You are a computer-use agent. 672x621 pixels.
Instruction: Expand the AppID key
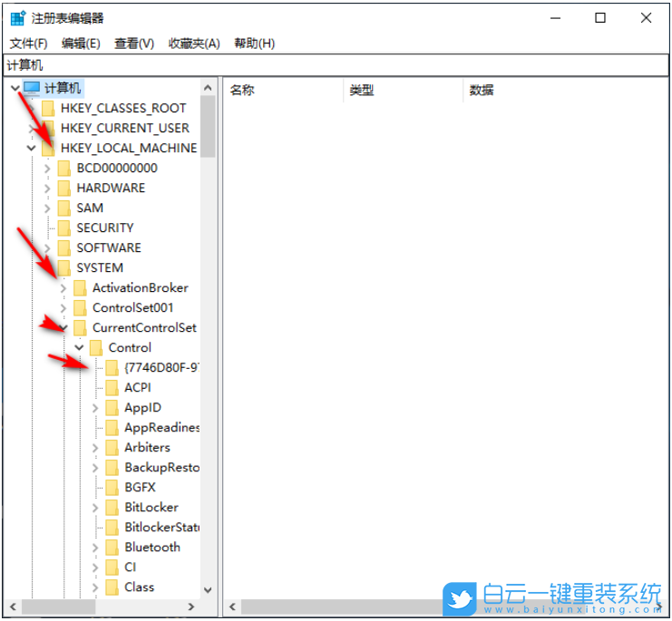[95, 408]
